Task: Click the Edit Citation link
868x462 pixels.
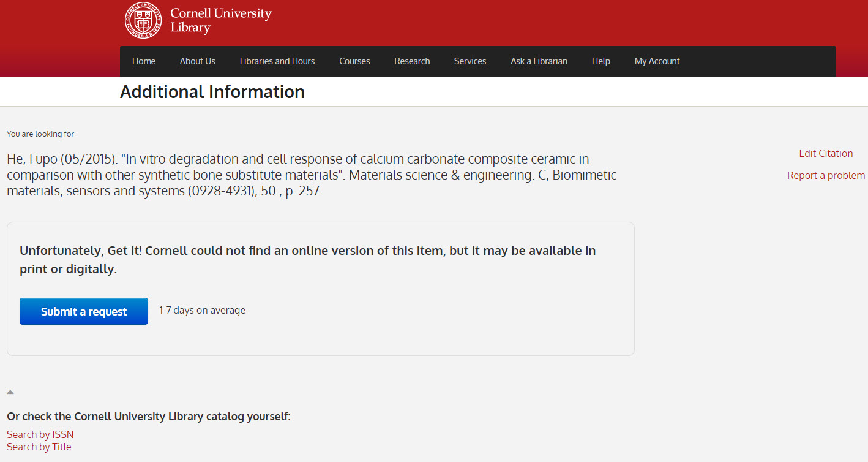Action: (826, 153)
